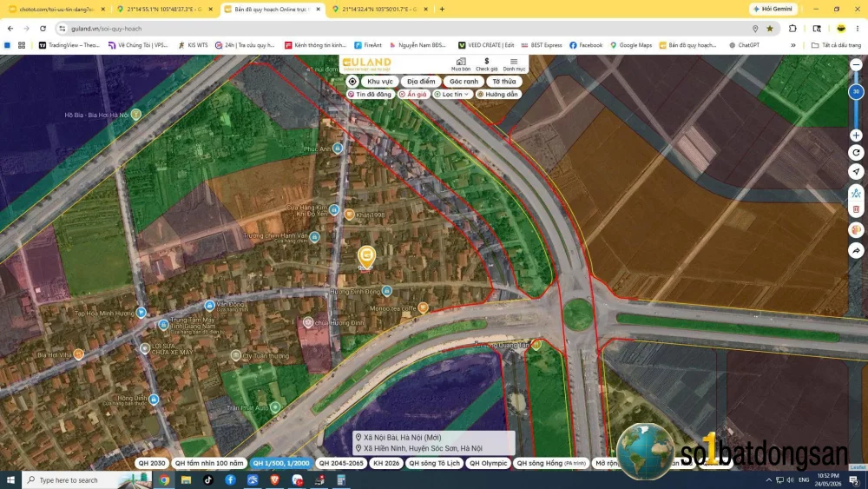The width and height of the screenshot is (868, 489).
Task: Select the QH 2030 planning layer
Action: coord(152,463)
